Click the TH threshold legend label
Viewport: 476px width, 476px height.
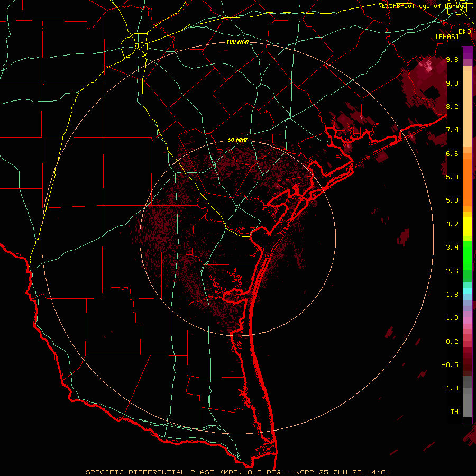click(454, 412)
